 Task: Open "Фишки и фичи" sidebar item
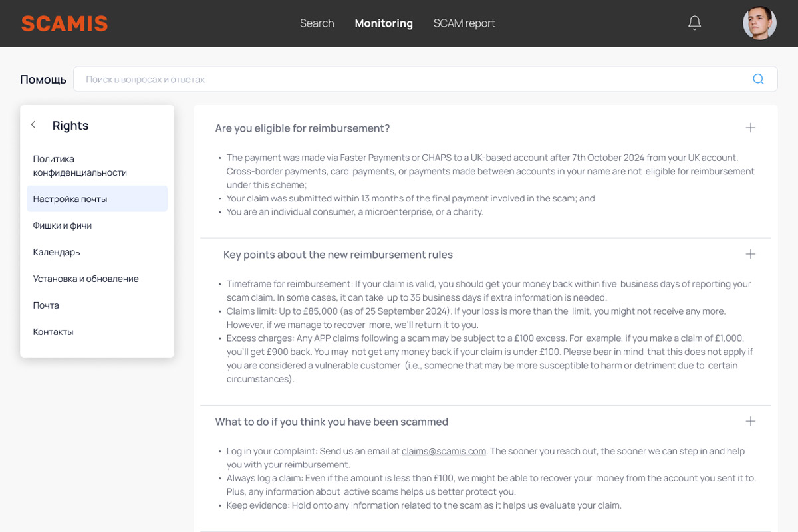pos(63,225)
